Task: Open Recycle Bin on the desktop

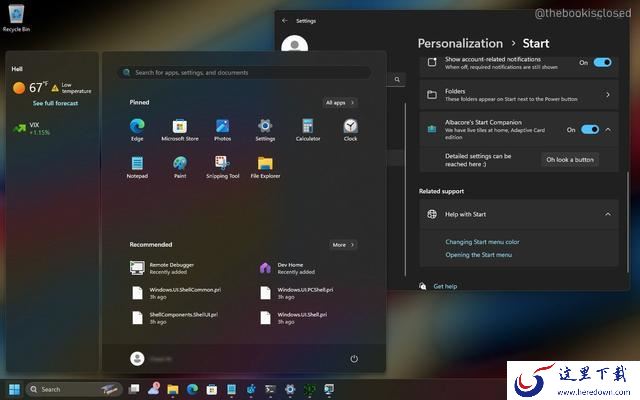Action: click(x=16, y=18)
